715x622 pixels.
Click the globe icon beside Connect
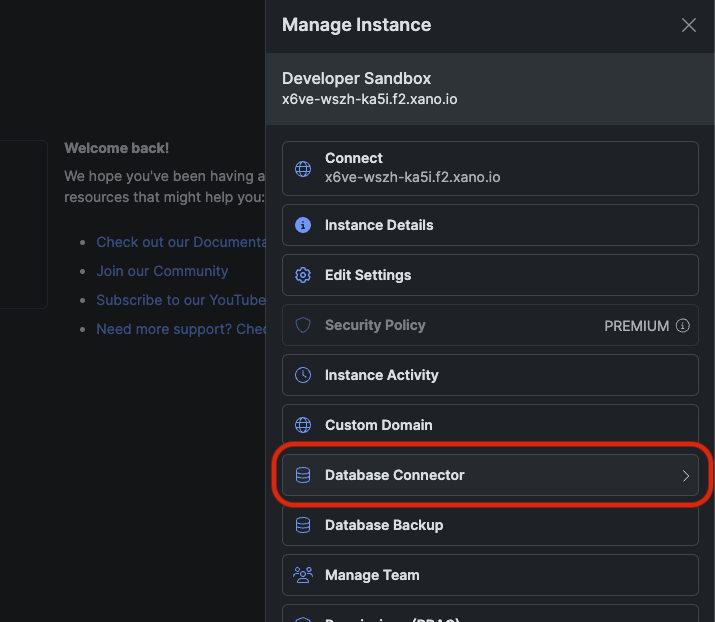[x=303, y=169]
